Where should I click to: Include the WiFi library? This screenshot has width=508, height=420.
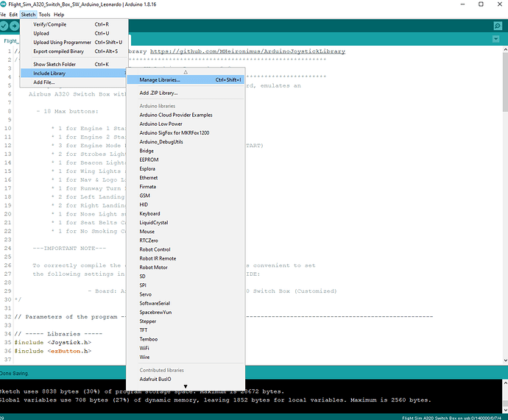(186, 348)
